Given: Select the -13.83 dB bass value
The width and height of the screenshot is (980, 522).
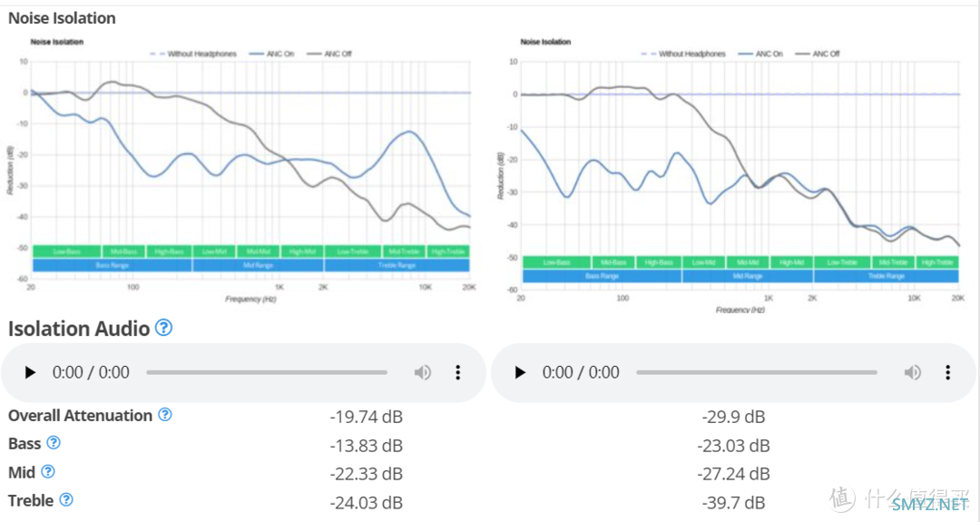Looking at the screenshot, I should coord(367,446).
